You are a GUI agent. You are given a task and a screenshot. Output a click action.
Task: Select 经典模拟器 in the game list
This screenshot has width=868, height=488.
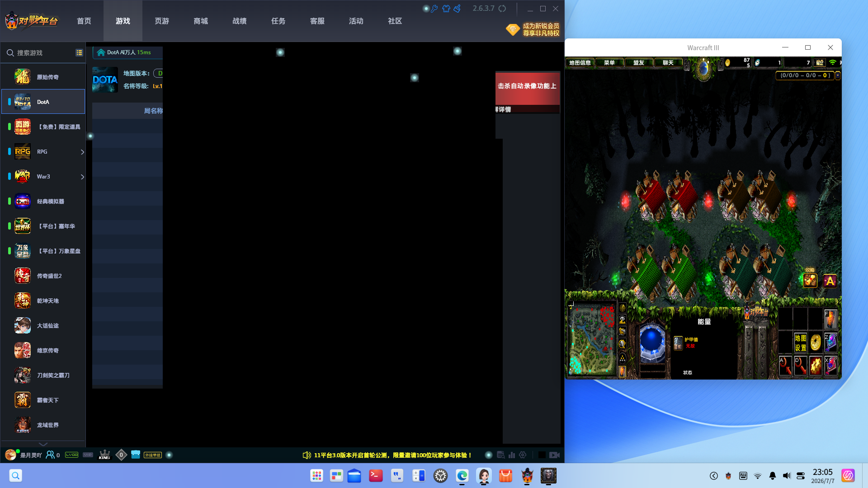(43, 201)
